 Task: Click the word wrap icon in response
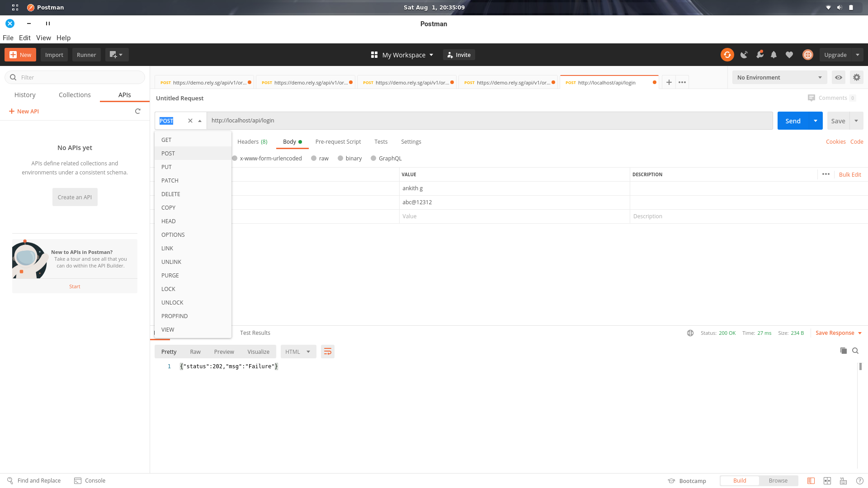point(328,352)
